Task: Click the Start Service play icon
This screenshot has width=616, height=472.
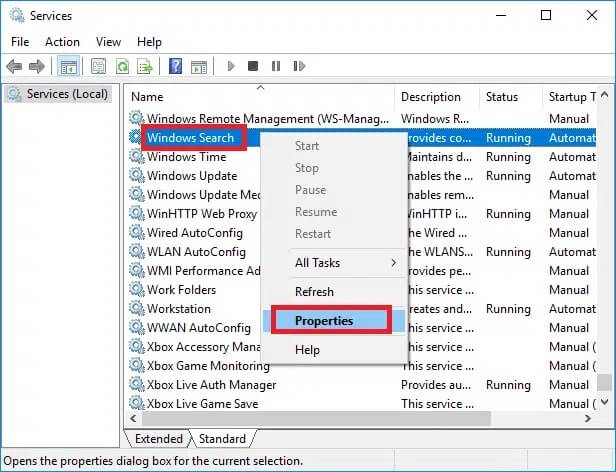Action: tap(231, 66)
